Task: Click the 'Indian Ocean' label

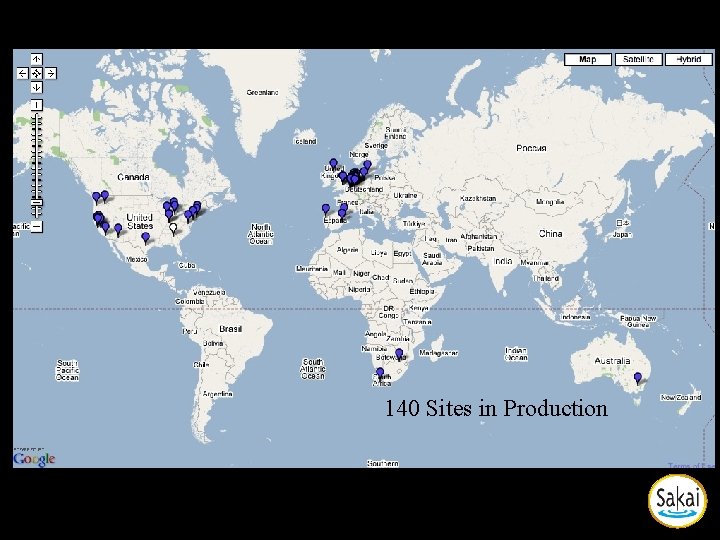Action: point(516,354)
